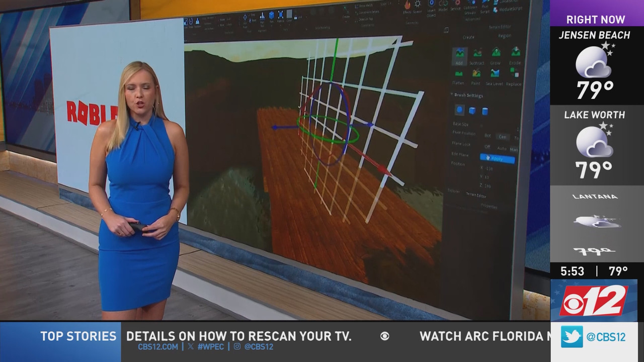The height and width of the screenshot is (362, 644).
Task: Choose the sphere brush shape
Action: pos(460,110)
